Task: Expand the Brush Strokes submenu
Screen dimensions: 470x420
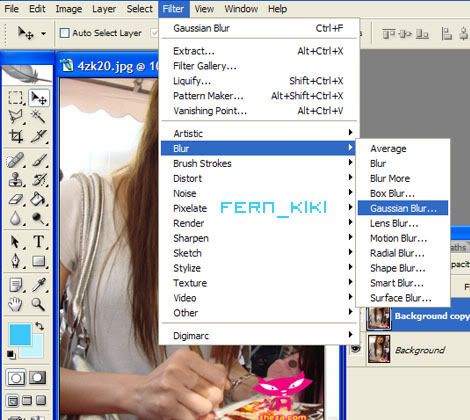Action: (x=257, y=163)
